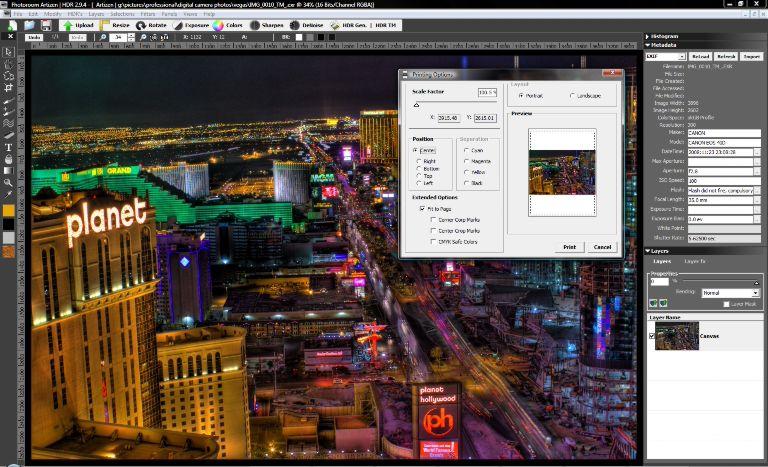Switch to the Layer fx tab
Image resolution: width=768 pixels, height=467 pixels.
pos(695,261)
